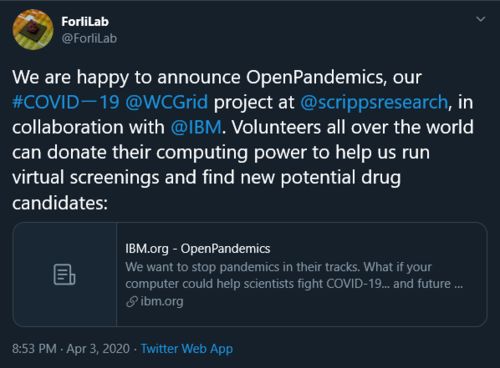Click the @ForliLab handle
The width and height of the screenshot is (500, 368).
point(89,38)
